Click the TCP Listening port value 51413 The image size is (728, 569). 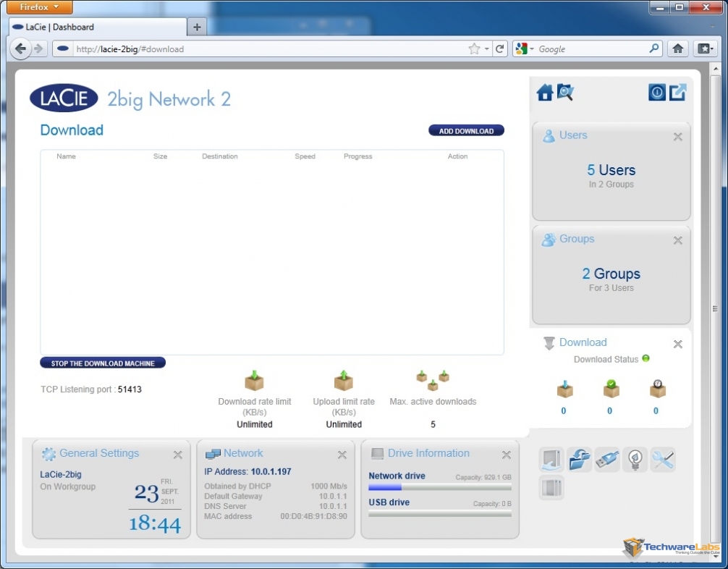(x=130, y=389)
